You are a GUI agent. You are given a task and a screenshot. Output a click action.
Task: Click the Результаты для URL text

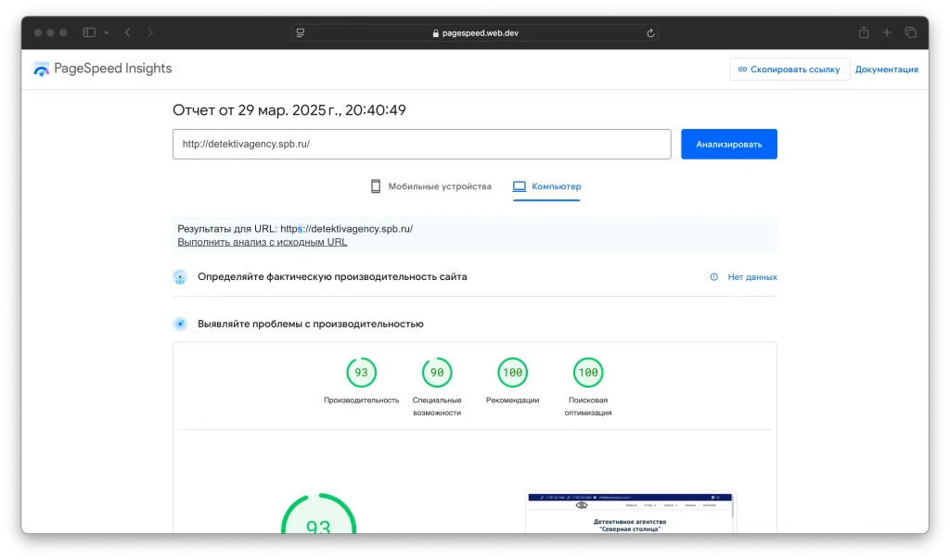pos(295,229)
